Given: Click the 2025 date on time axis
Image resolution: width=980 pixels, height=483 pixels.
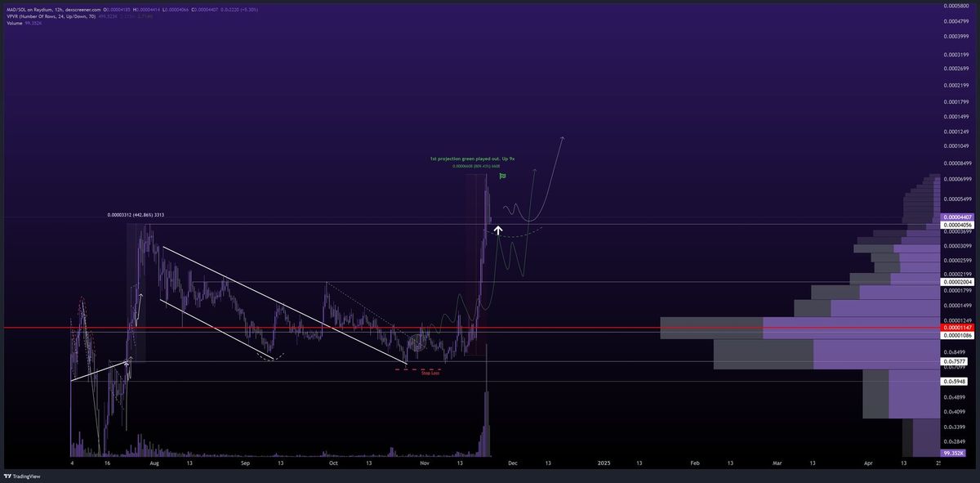Looking at the screenshot, I should click(604, 463).
